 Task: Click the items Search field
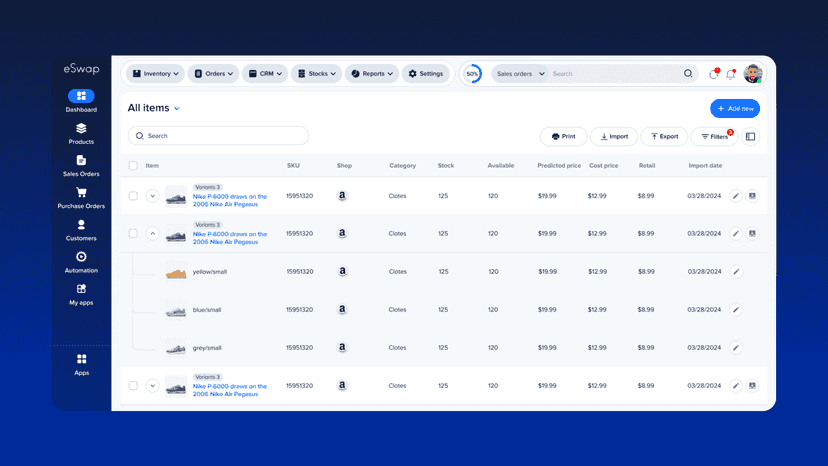218,136
